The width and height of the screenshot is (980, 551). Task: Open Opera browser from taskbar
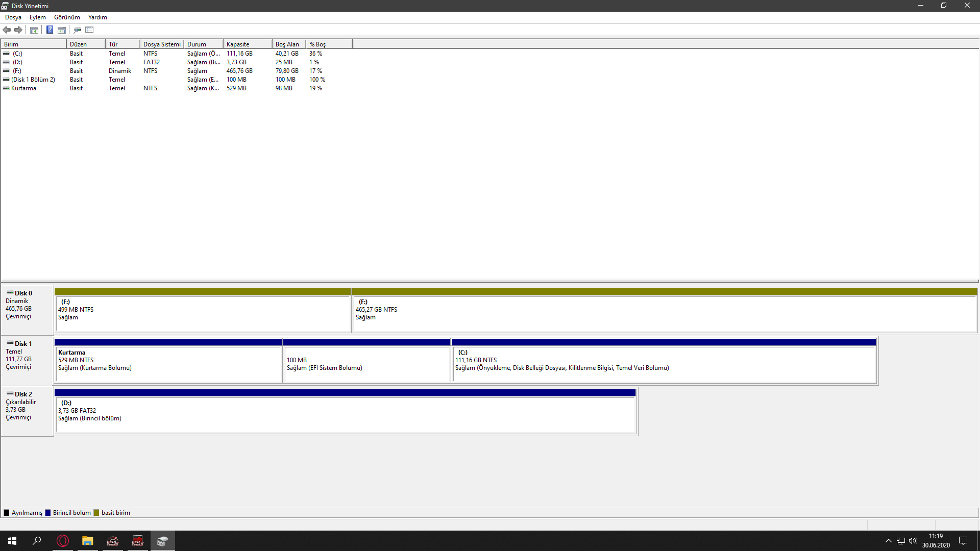point(63,541)
